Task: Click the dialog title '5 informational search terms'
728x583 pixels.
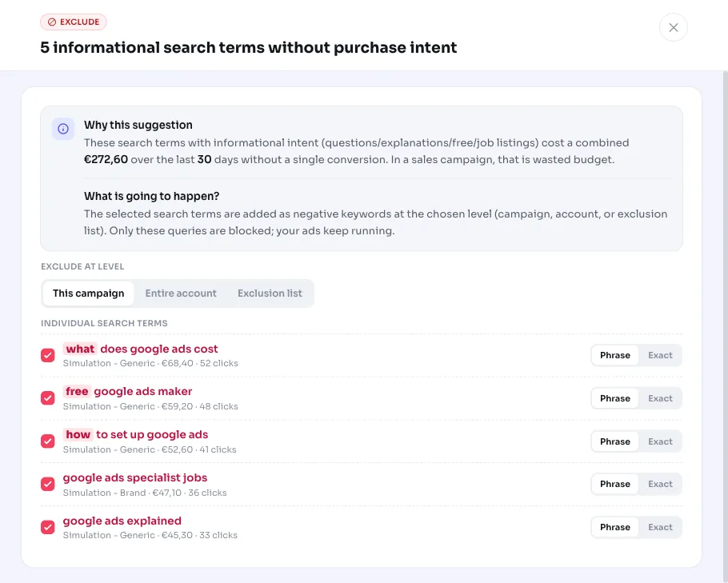Action: tap(248, 47)
